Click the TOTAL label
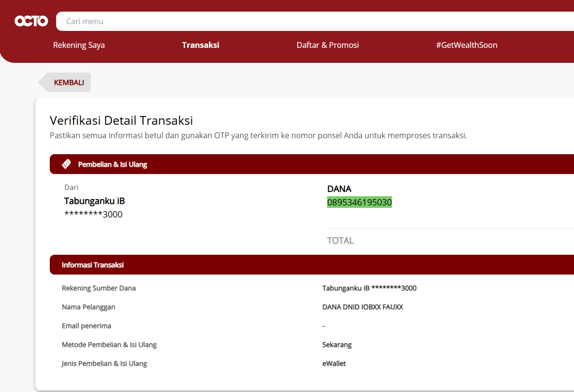This screenshot has height=392, width=574. [x=340, y=241]
